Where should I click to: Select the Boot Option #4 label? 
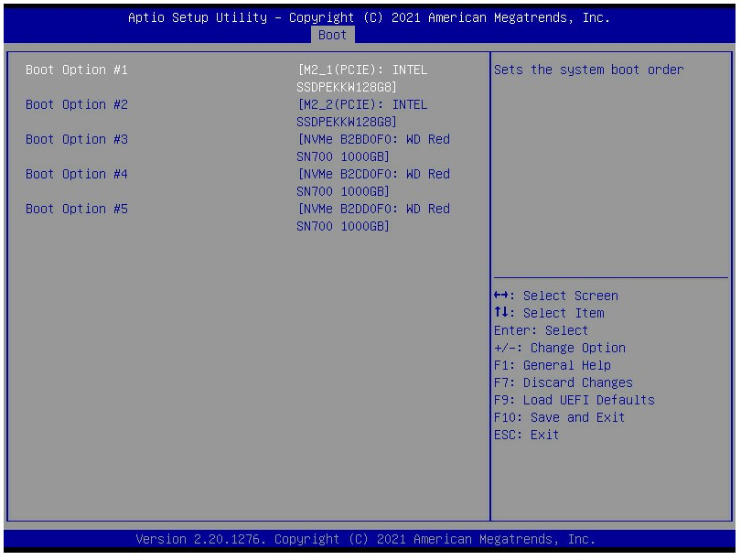pos(77,174)
